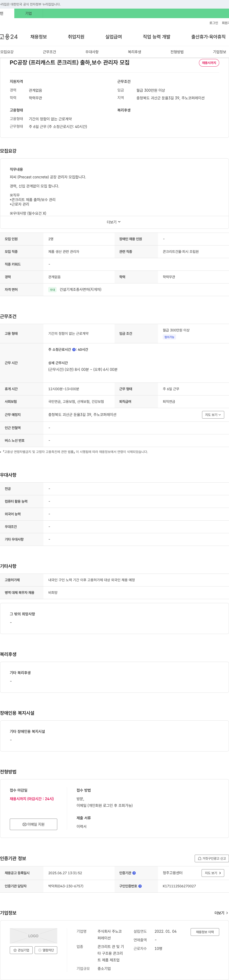Expand job description with 더보기
This screenshot has width=229, height=980.
coord(114,222)
